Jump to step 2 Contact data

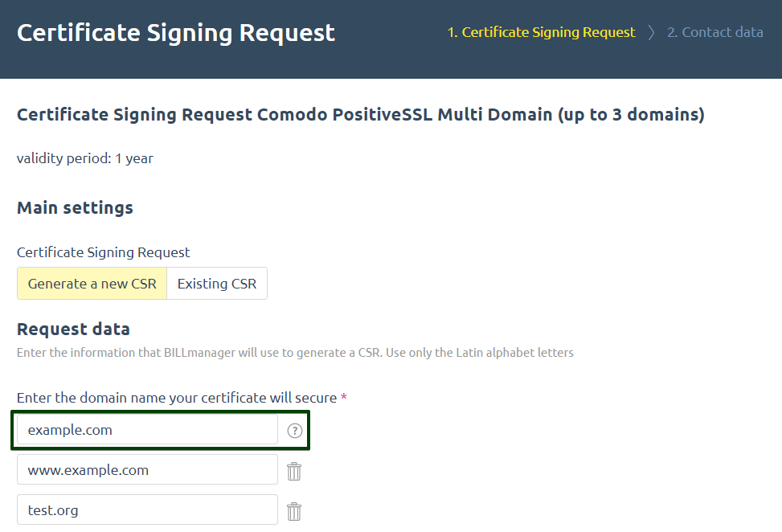click(715, 32)
